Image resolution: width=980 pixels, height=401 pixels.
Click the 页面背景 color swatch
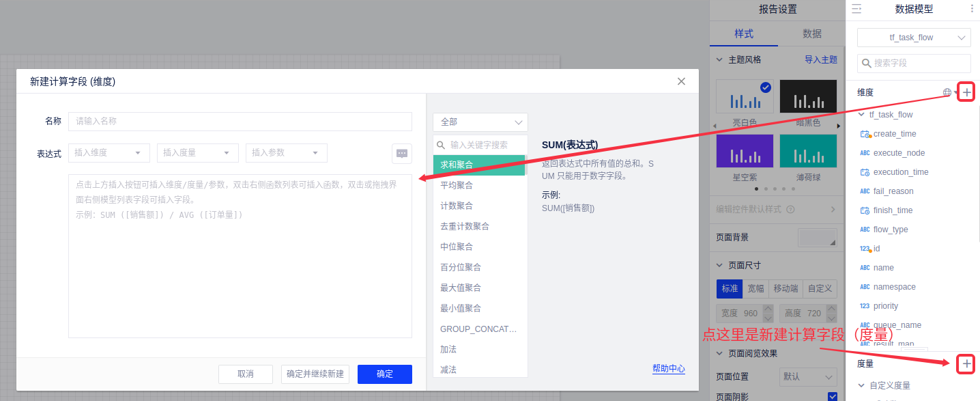(x=818, y=238)
